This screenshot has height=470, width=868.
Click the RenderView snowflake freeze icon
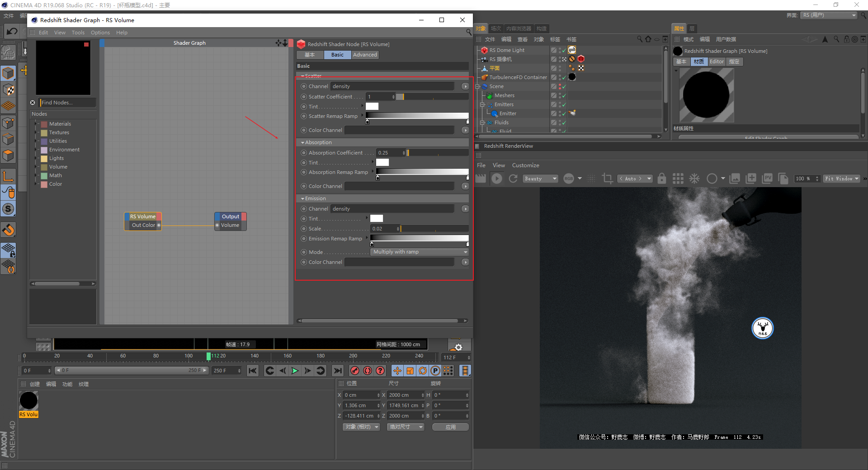click(694, 179)
